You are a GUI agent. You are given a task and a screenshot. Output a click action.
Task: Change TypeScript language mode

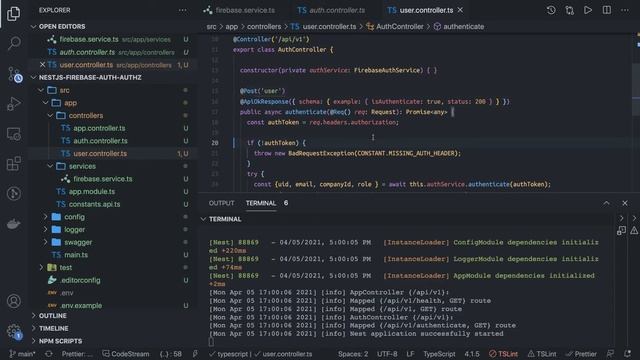point(439,354)
